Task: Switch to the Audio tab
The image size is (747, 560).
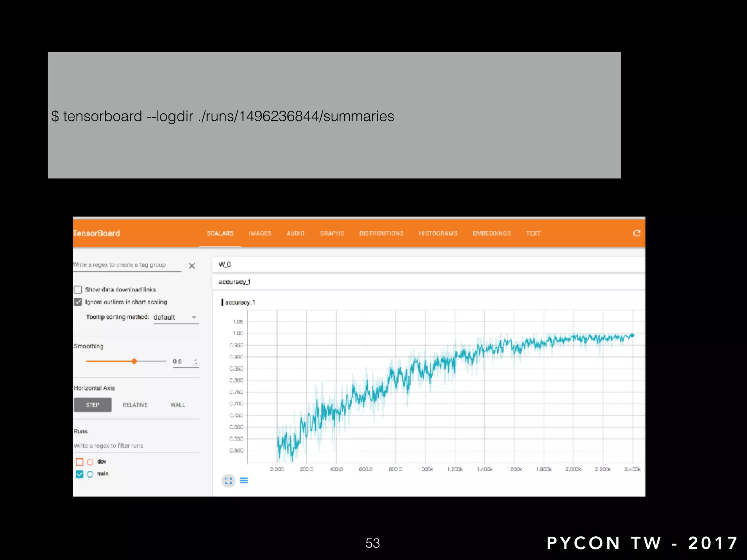Action: coord(295,233)
